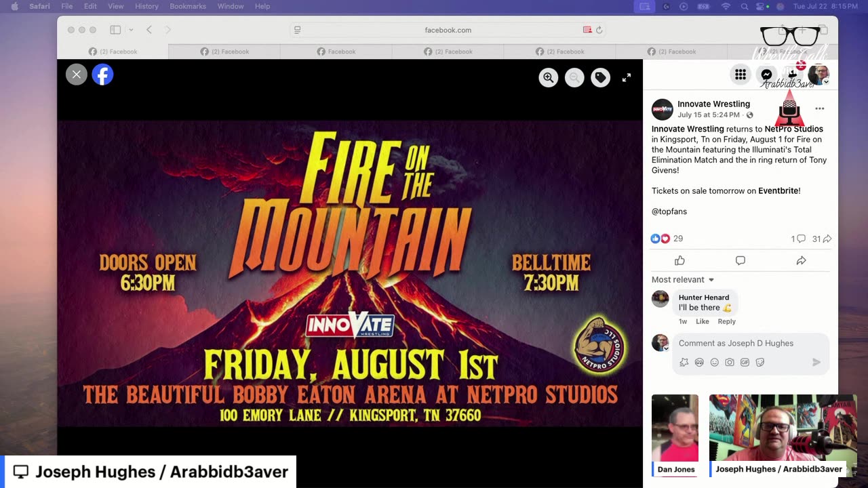This screenshot has height=488, width=868.
Task: Expand the Most relevant comment sorting
Action: click(683, 280)
